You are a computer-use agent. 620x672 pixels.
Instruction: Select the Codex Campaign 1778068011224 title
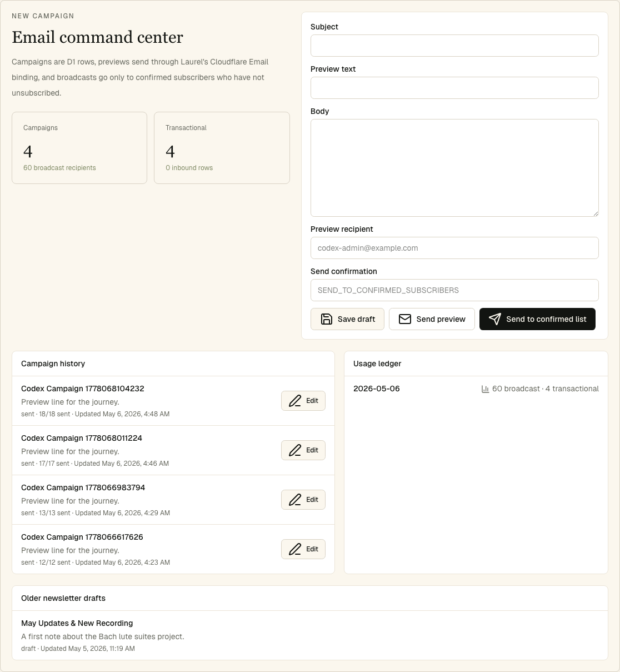coord(82,438)
